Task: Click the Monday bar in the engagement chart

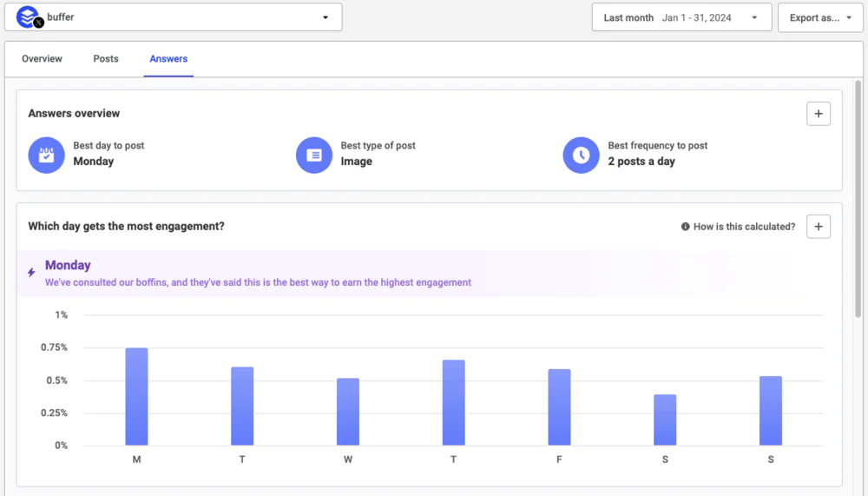Action: coord(137,397)
